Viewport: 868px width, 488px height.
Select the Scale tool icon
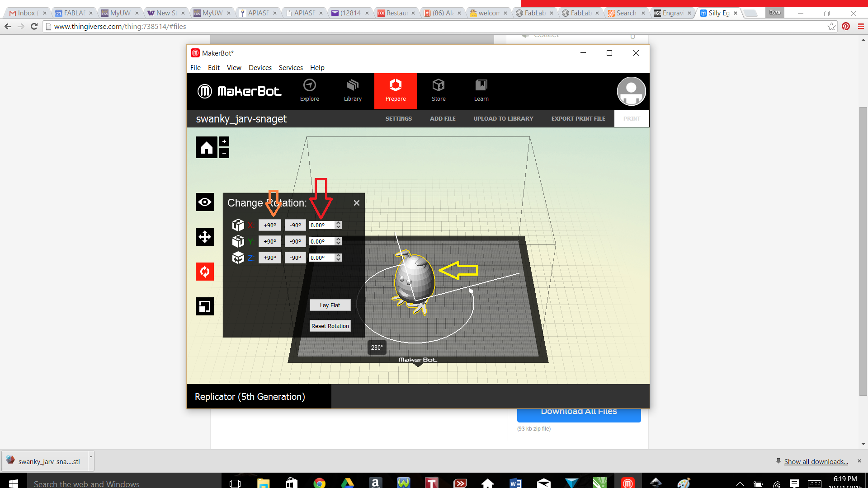[x=205, y=306]
